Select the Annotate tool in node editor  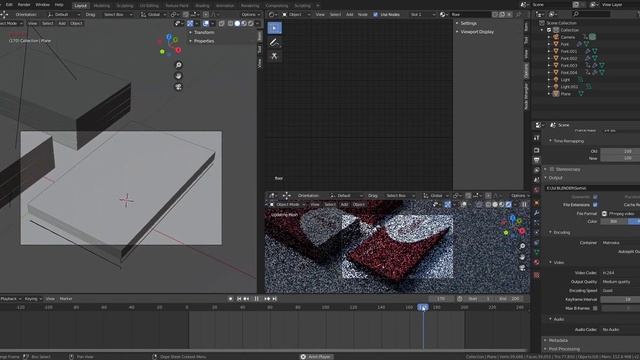pyautogui.click(x=274, y=42)
